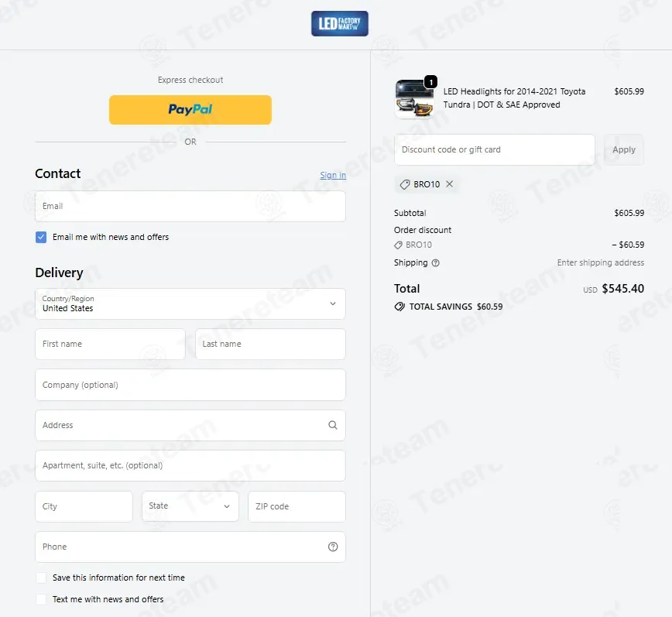
Task: Click the Phone help question icon
Action: (x=333, y=547)
